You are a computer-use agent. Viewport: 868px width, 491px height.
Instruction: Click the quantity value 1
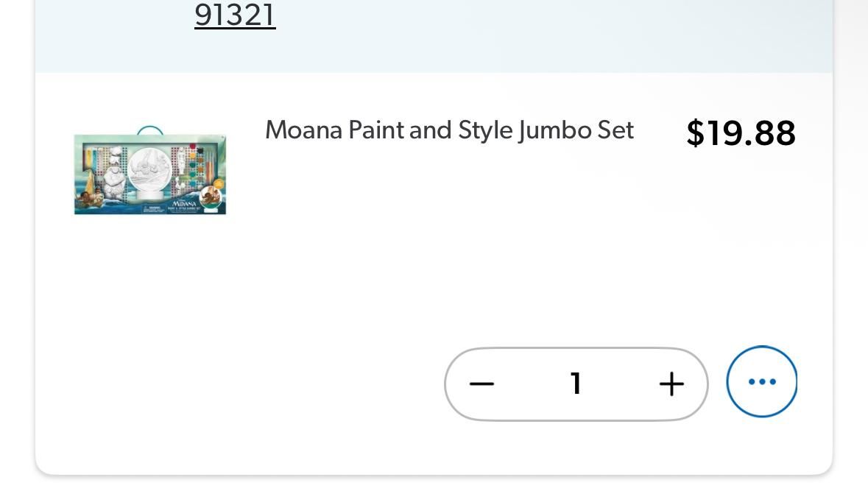click(576, 384)
